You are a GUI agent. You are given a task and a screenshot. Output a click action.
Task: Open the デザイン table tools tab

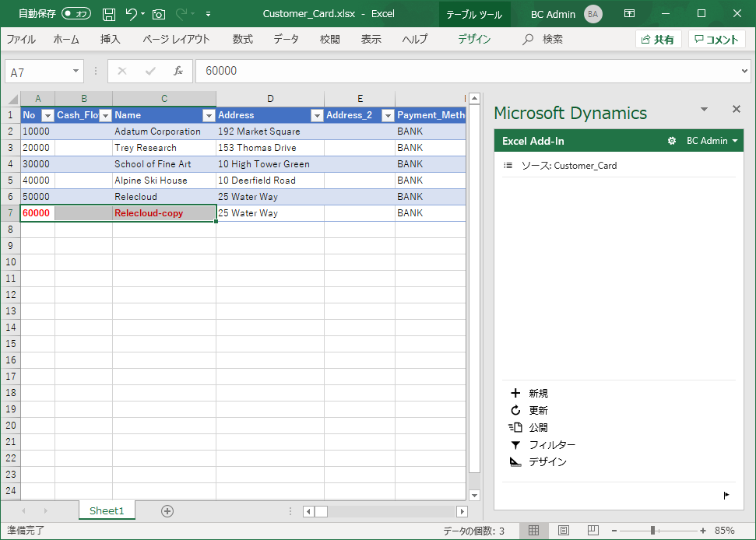click(474, 40)
